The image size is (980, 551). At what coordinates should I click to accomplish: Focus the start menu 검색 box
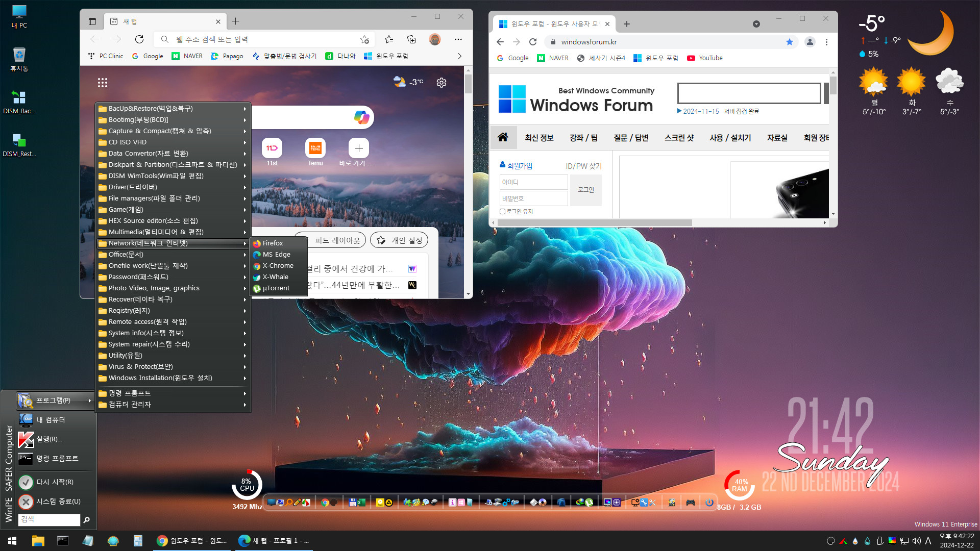(49, 519)
